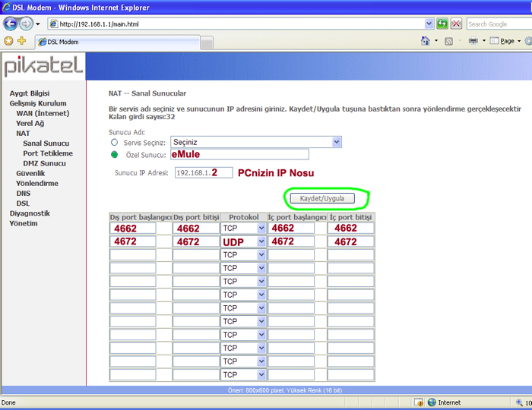This screenshot has width=532, height=410.
Task: Focus the address bar with 192.168.1.1 URL
Action: (x=237, y=24)
